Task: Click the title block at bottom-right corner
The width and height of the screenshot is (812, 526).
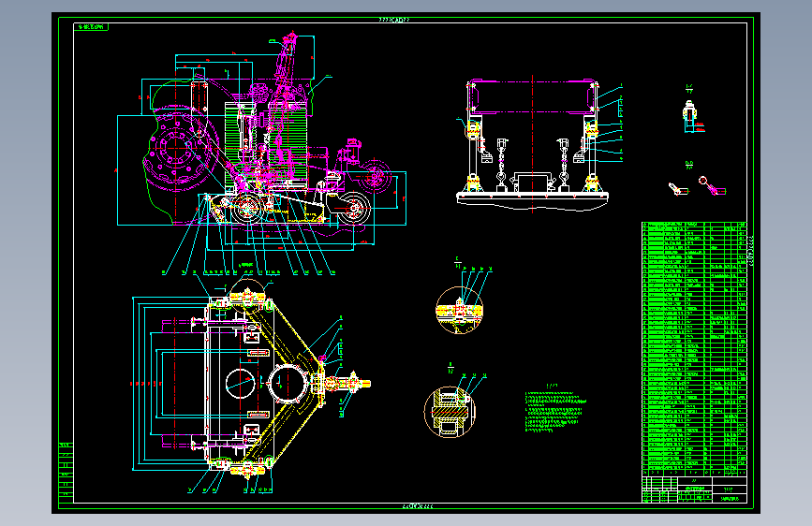Action: (x=694, y=489)
